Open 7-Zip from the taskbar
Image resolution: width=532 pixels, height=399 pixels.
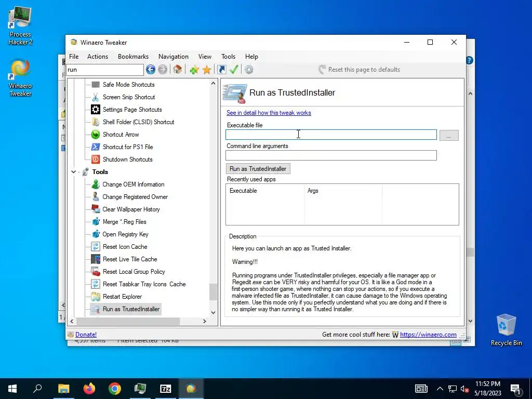point(166,389)
